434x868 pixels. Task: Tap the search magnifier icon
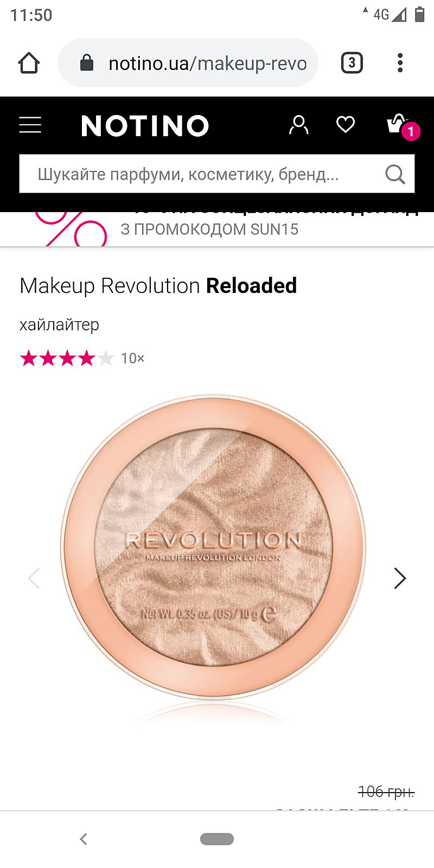tap(395, 175)
